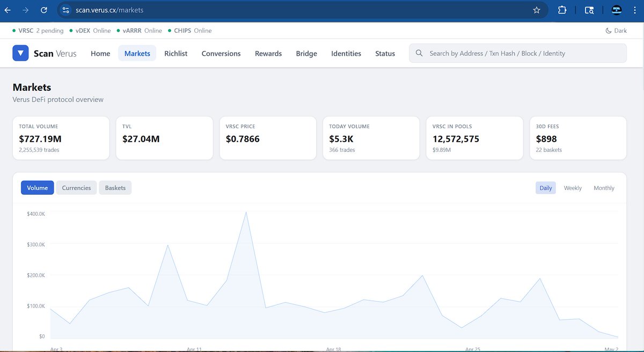Click the browser back arrow
644x352 pixels.
(8, 10)
